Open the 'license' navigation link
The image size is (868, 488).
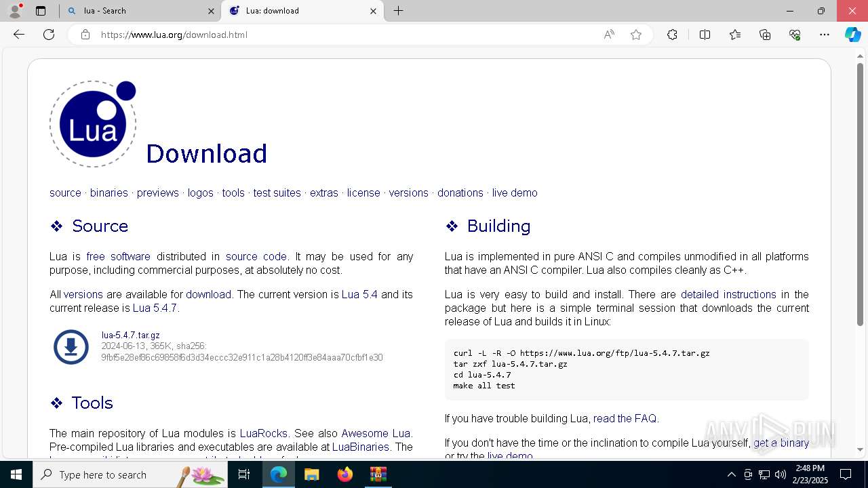tap(363, 193)
